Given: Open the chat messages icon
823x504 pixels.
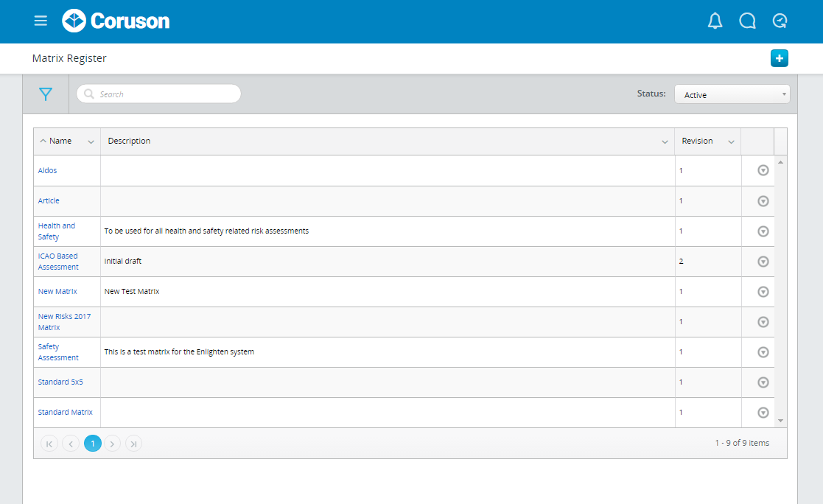Looking at the screenshot, I should (x=747, y=21).
